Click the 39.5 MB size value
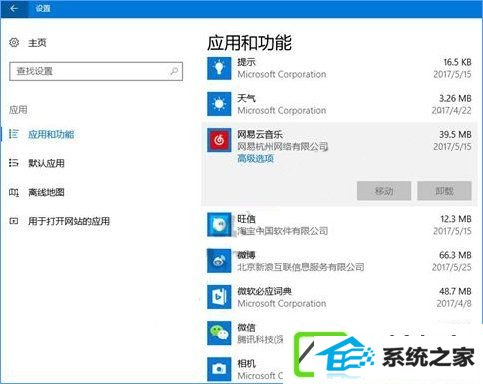Screen dimensions: 483x384 pyautogui.click(x=455, y=134)
